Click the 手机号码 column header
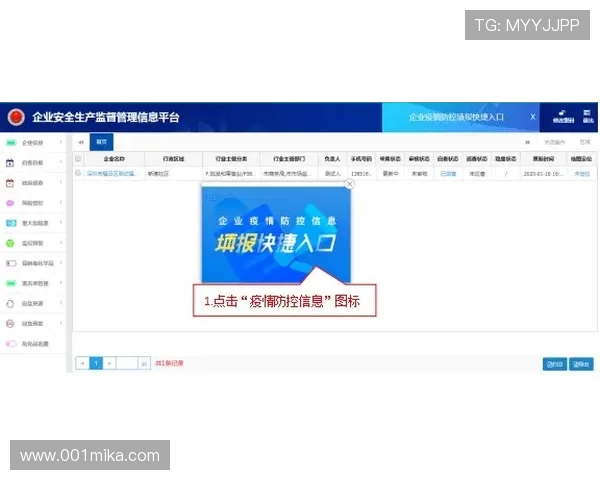The height and width of the screenshot is (480, 600). click(x=361, y=159)
